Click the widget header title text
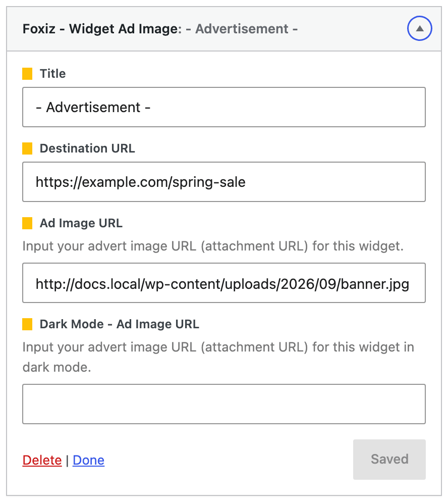Image resolution: width=448 pixels, height=502 pixels. (x=160, y=29)
